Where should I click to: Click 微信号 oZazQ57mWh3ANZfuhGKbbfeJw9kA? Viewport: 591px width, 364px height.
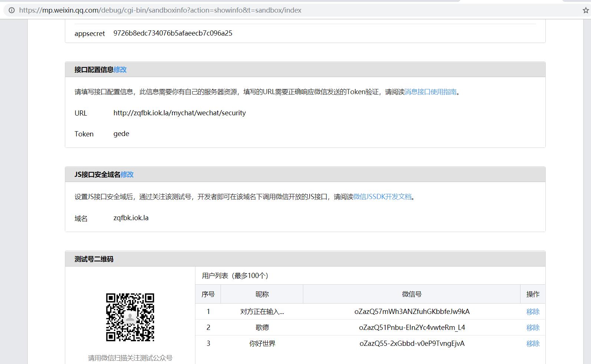(412, 312)
